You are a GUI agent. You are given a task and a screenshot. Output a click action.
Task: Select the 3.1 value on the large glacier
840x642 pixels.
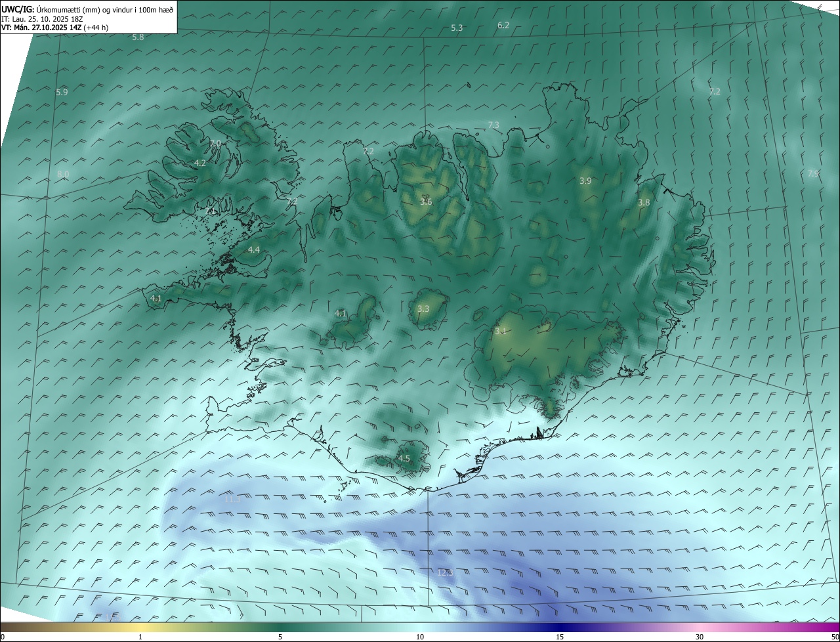501,332
